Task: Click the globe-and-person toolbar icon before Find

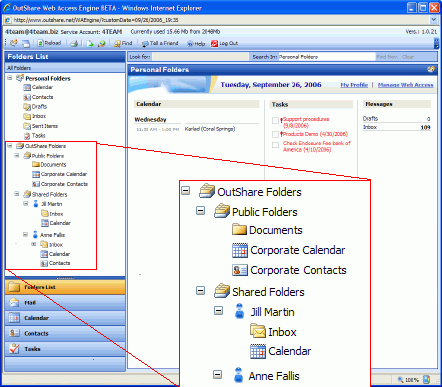Action: tap(102, 44)
